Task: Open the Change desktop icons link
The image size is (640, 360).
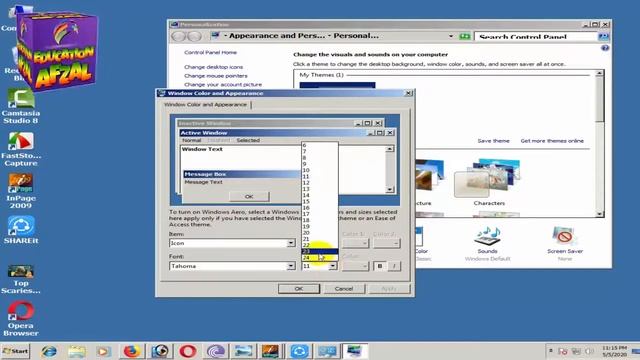Action: 213,67
